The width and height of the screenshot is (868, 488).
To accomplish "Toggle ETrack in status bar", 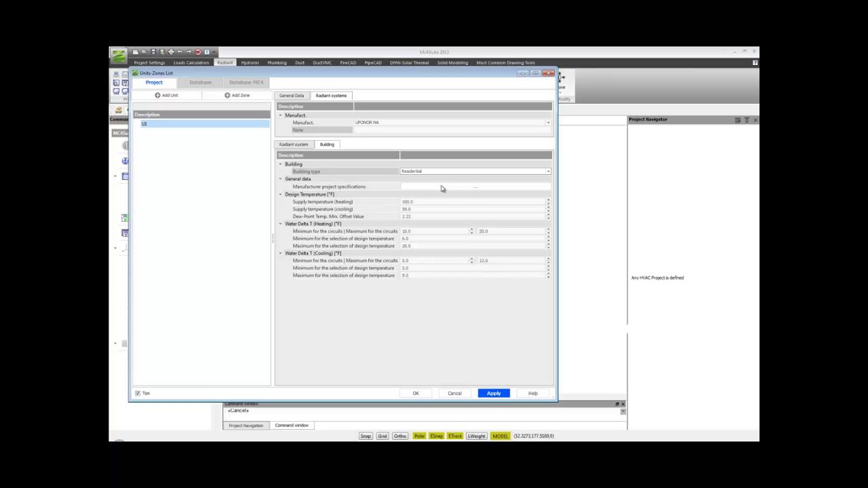I will 455,436.
